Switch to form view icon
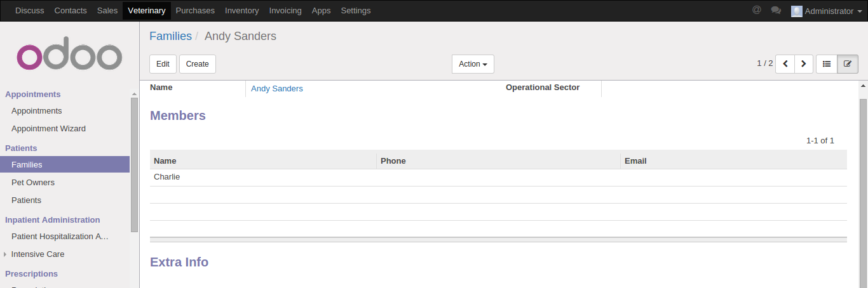Image resolution: width=868 pixels, height=288 pixels. click(848, 64)
